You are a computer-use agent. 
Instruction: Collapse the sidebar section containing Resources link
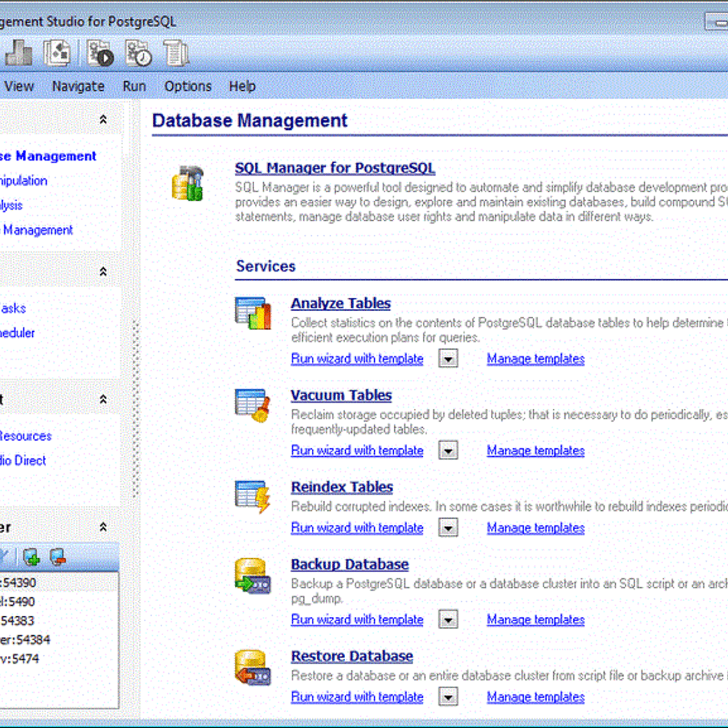[x=103, y=399]
